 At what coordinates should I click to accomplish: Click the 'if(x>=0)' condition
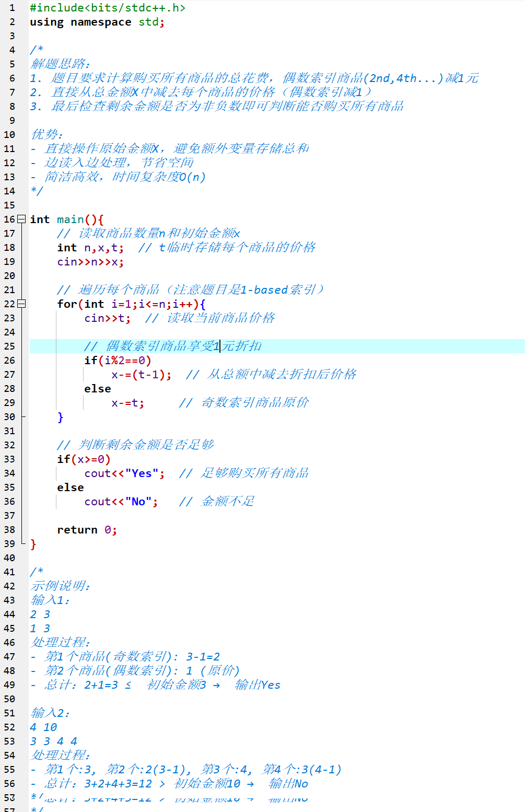(x=84, y=459)
